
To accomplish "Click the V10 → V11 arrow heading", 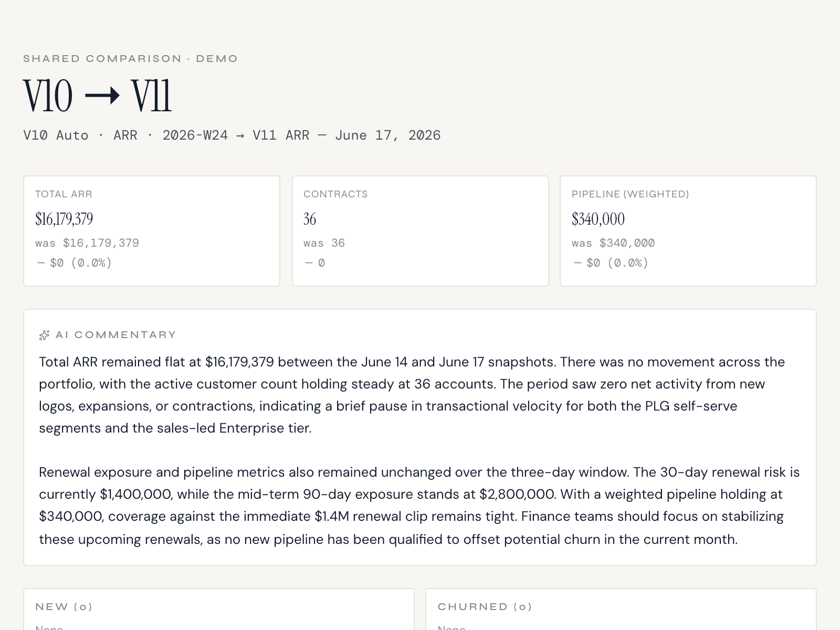I will click(98, 96).
